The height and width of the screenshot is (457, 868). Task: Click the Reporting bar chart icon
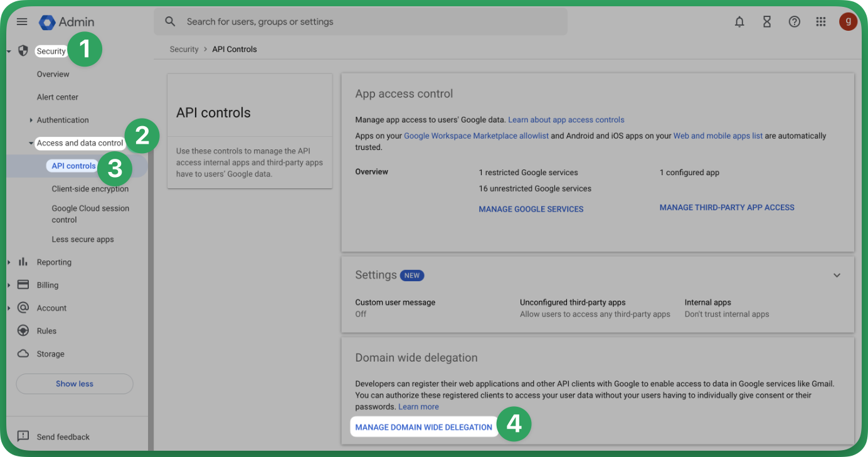point(23,262)
